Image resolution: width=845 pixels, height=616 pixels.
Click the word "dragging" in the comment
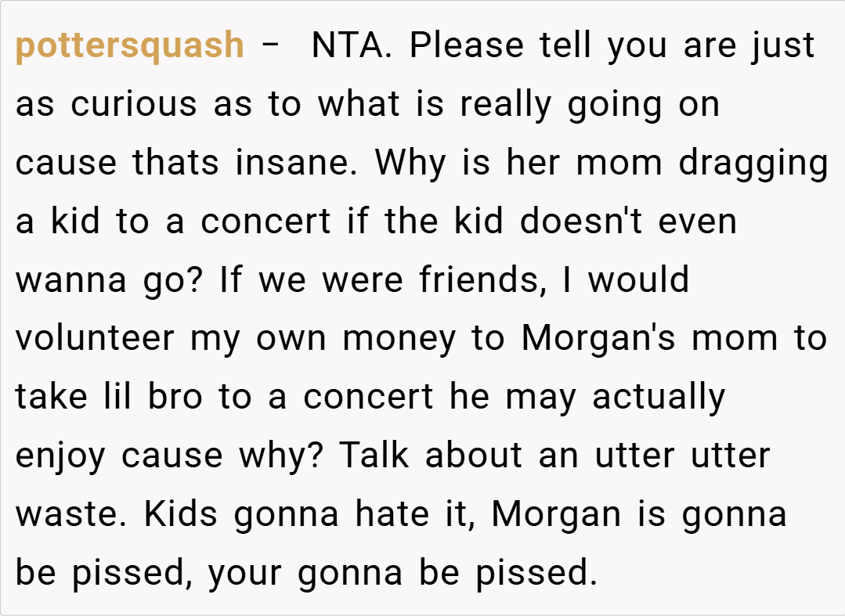[753, 164]
